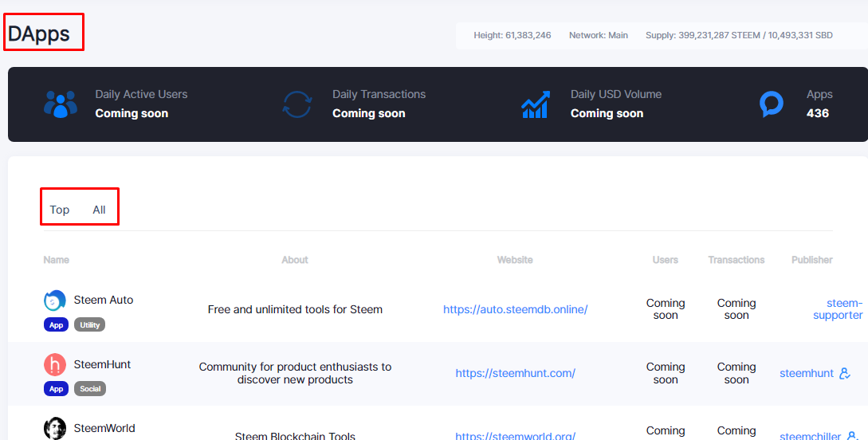This screenshot has width=868, height=440.
Task: Click the Utility tag under Steem Auto
Action: 90,325
